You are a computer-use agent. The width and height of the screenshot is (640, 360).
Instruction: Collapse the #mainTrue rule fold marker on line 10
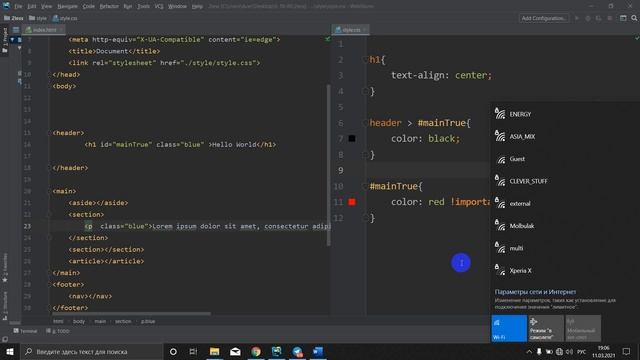[x=365, y=186]
